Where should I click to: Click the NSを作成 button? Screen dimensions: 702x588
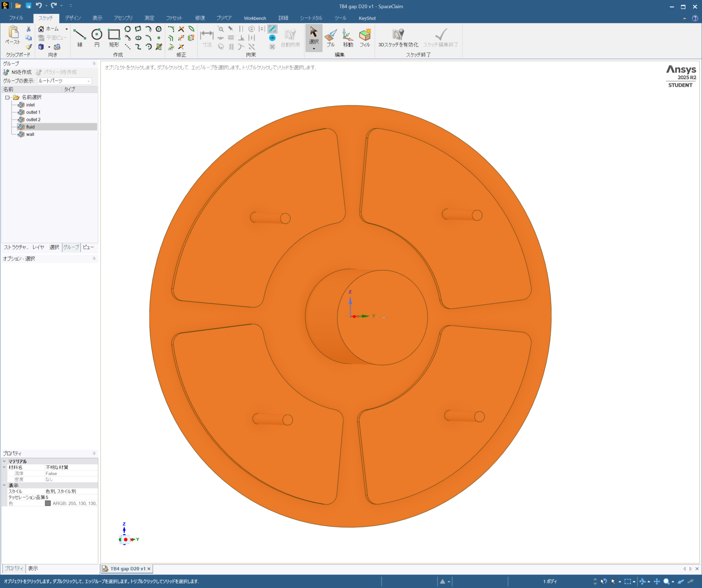[18, 72]
